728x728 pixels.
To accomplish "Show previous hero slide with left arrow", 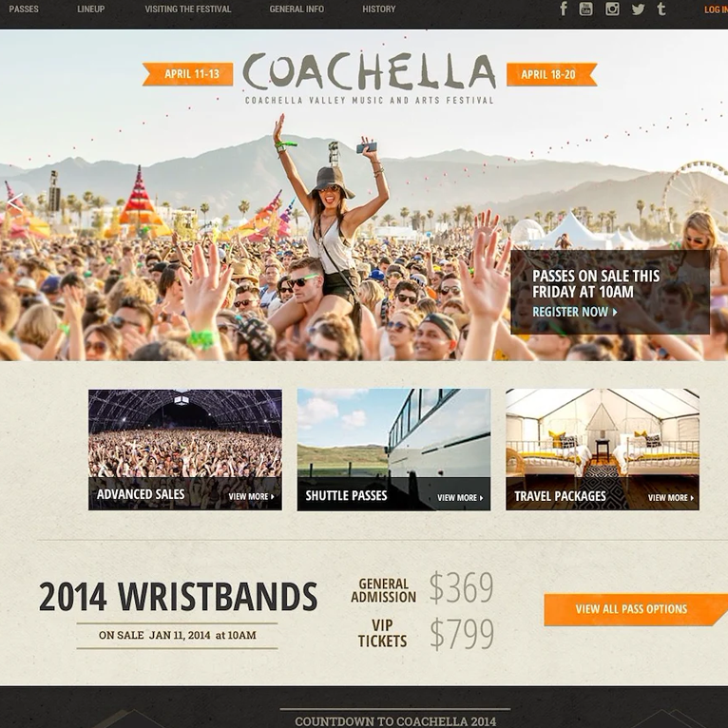I will point(15,201).
